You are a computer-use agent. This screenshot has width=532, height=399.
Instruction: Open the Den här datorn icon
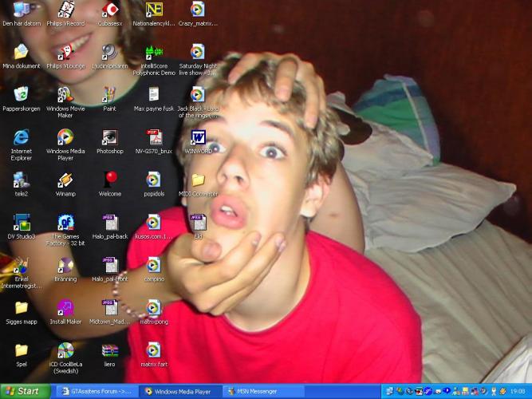pyautogui.click(x=22, y=10)
